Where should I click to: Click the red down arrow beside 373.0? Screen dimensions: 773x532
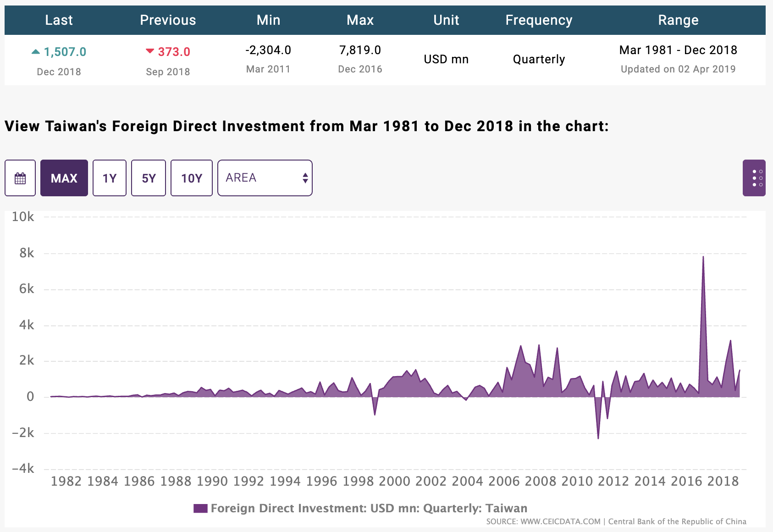tap(149, 51)
